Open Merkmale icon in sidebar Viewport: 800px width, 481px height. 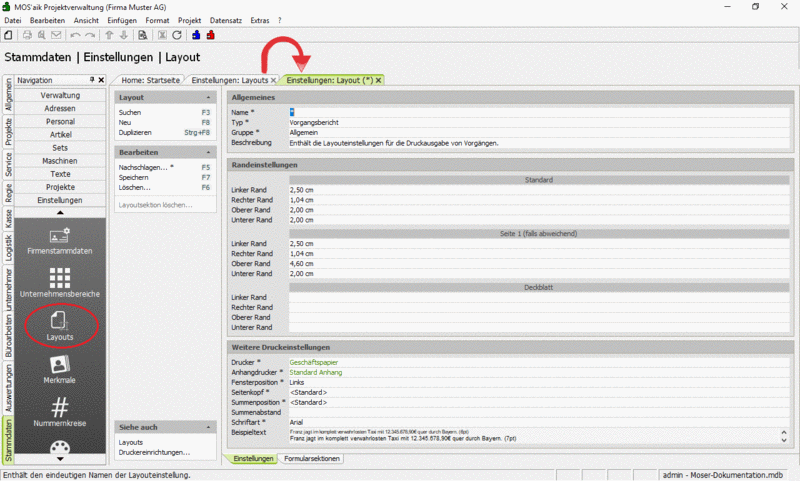point(60,369)
